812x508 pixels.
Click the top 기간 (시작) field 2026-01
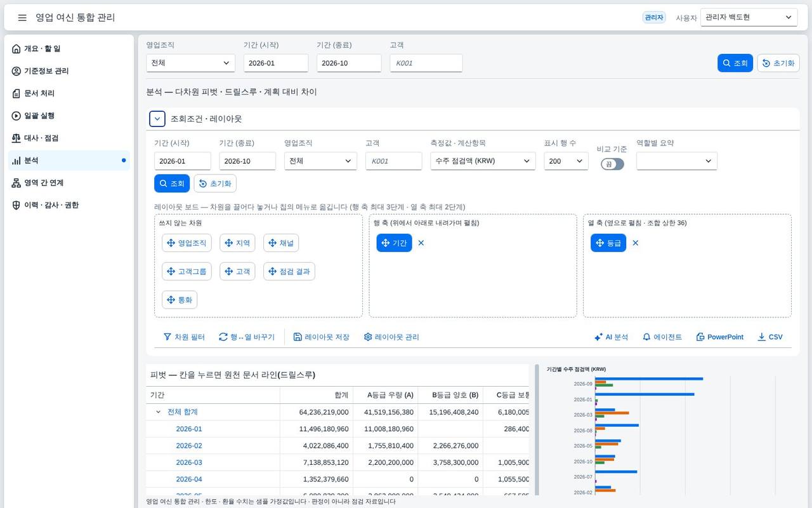coord(276,63)
